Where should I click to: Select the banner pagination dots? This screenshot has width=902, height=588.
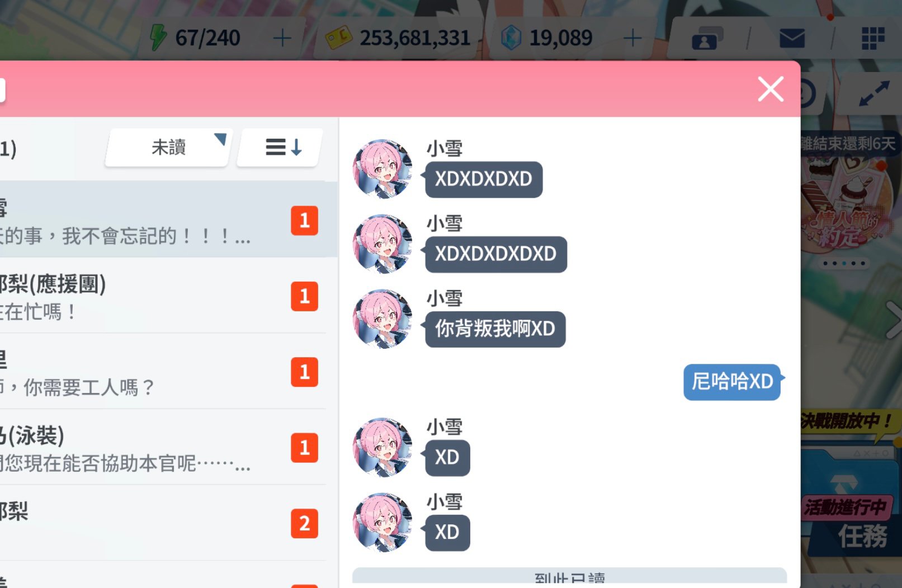(844, 263)
